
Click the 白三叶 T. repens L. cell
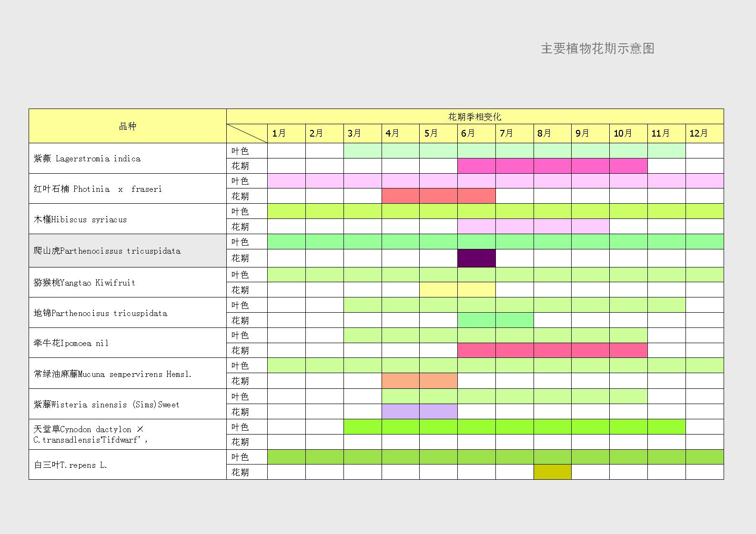click(x=127, y=465)
